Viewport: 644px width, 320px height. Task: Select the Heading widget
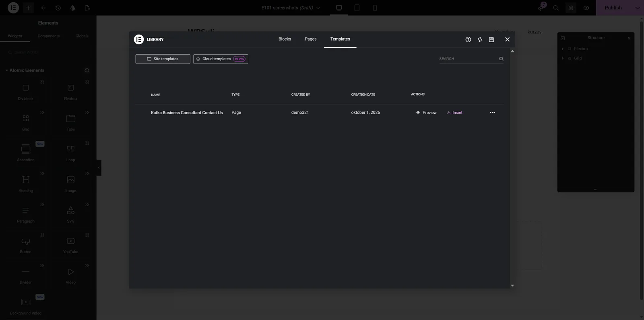pyautogui.click(x=26, y=183)
